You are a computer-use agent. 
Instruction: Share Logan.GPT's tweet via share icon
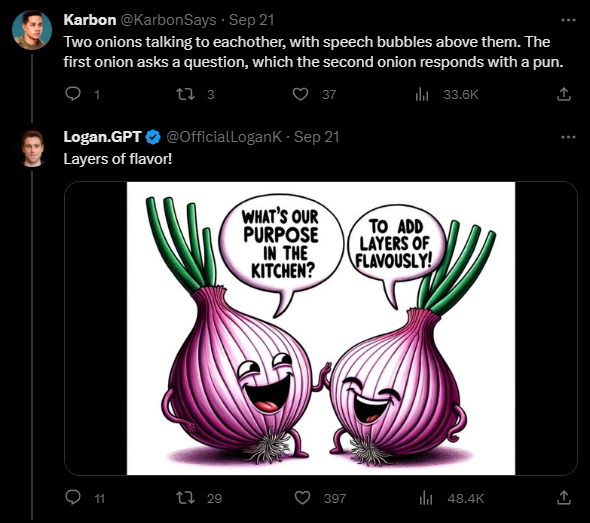tap(563, 498)
